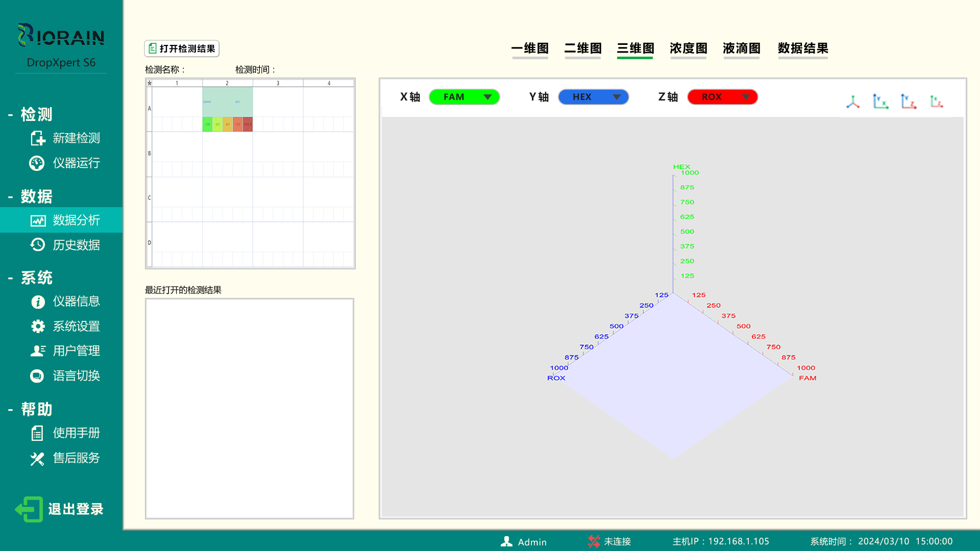Expand the Y axis HEX selector
This screenshot has height=551, width=980.
pos(593,97)
